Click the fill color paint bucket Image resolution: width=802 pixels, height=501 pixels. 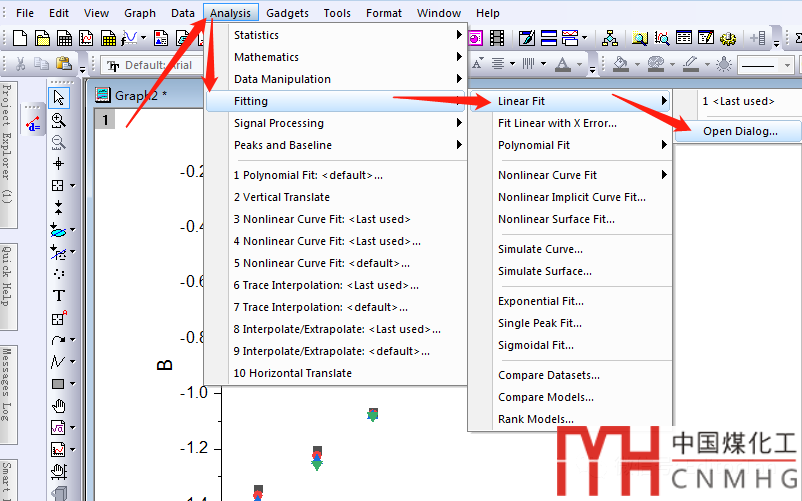pos(620,65)
